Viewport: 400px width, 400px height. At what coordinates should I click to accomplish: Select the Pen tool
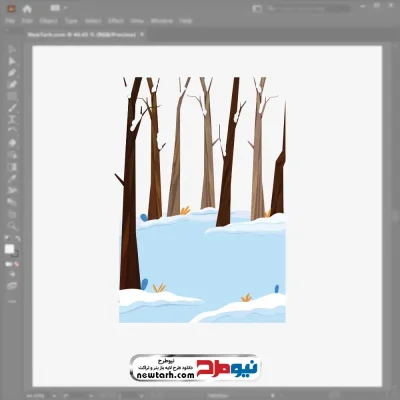click(x=12, y=73)
